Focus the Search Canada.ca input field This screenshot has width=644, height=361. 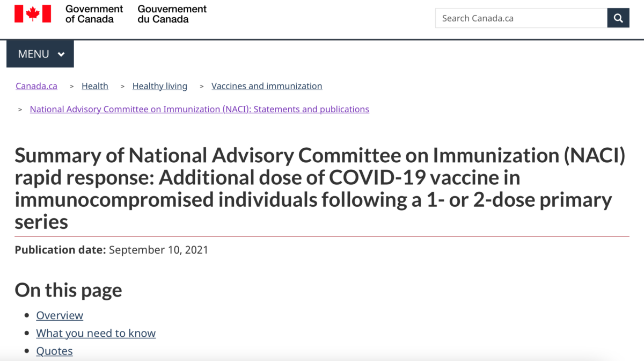click(x=521, y=18)
